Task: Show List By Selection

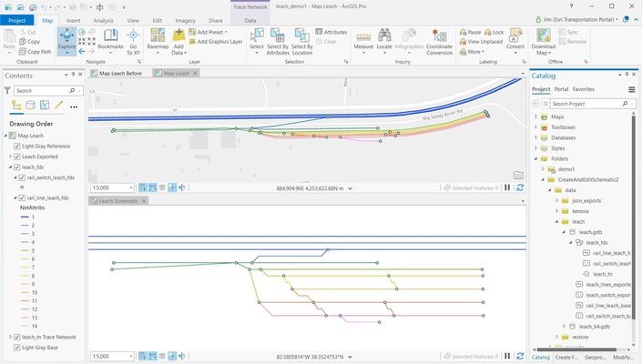Action: 45,106
